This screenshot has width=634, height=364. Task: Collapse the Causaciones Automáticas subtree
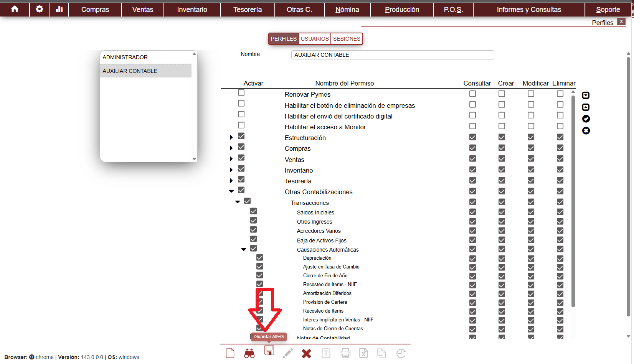point(244,249)
